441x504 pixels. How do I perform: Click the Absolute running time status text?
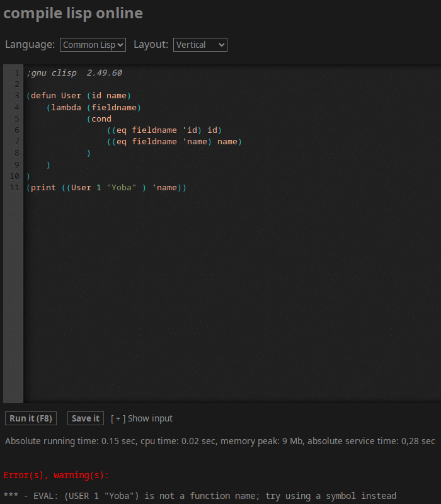tap(220, 441)
